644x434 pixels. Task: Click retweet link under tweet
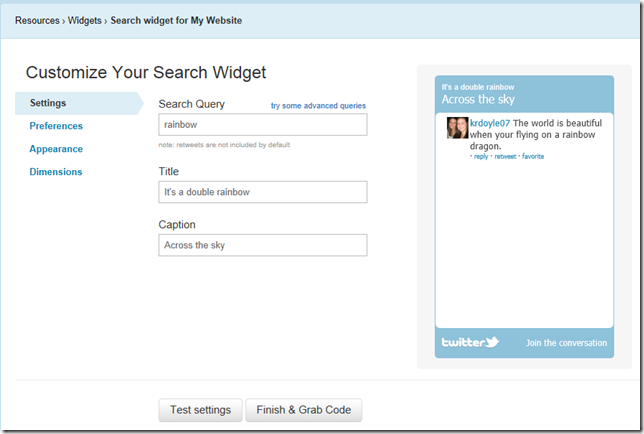pos(505,156)
